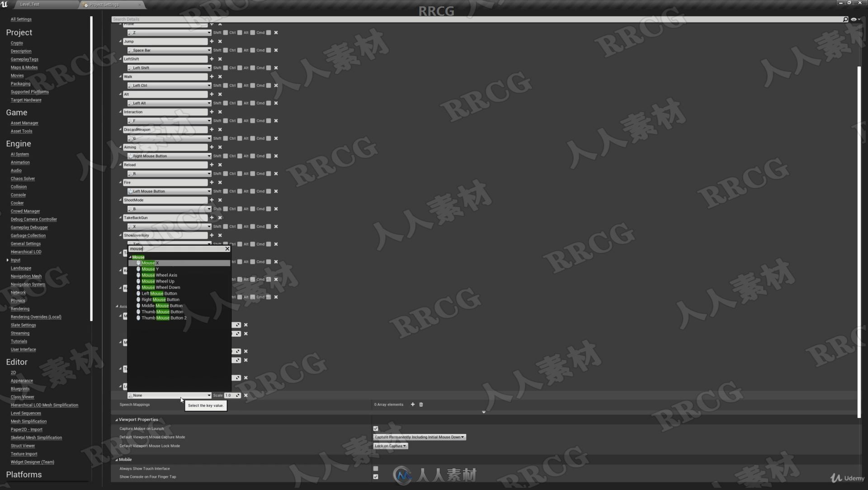Open the Space Bar key dropdown
The width and height of the screenshot is (868, 490).
tap(169, 50)
